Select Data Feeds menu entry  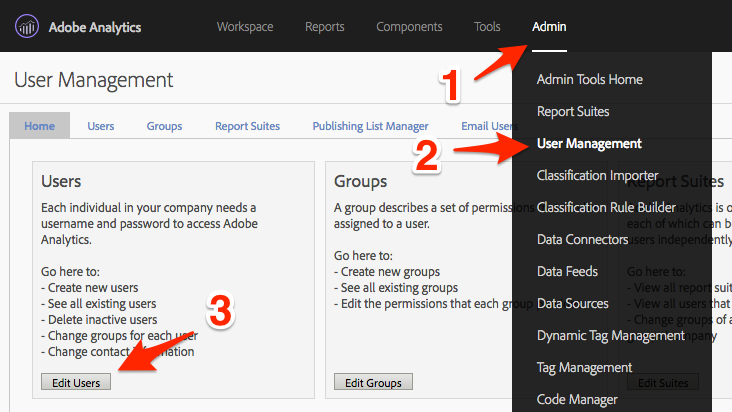567,271
